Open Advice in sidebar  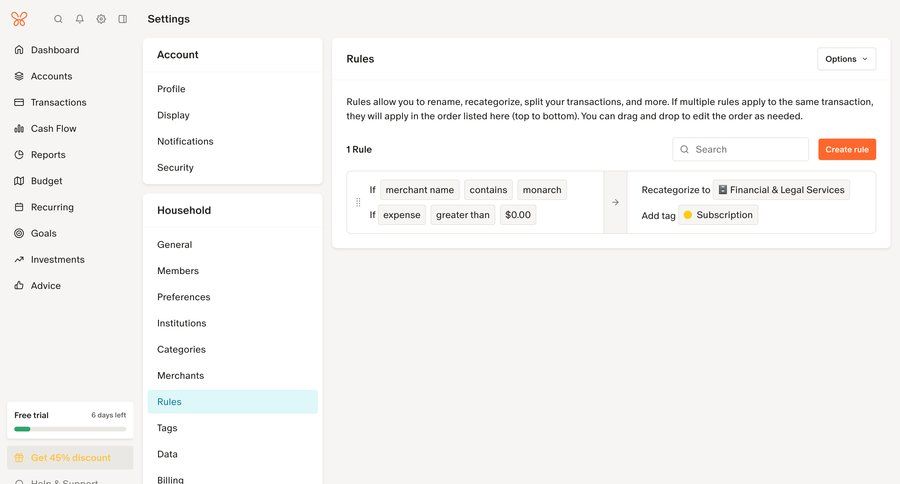coord(46,285)
